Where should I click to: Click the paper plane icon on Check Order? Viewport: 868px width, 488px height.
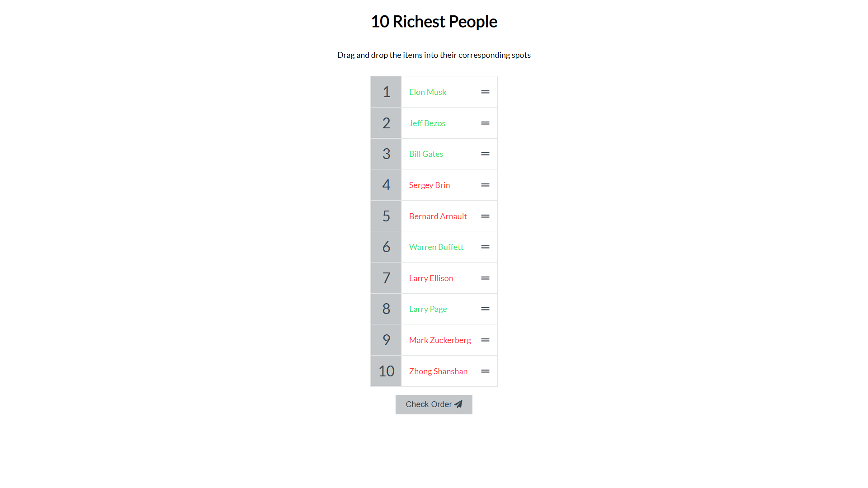click(x=458, y=404)
